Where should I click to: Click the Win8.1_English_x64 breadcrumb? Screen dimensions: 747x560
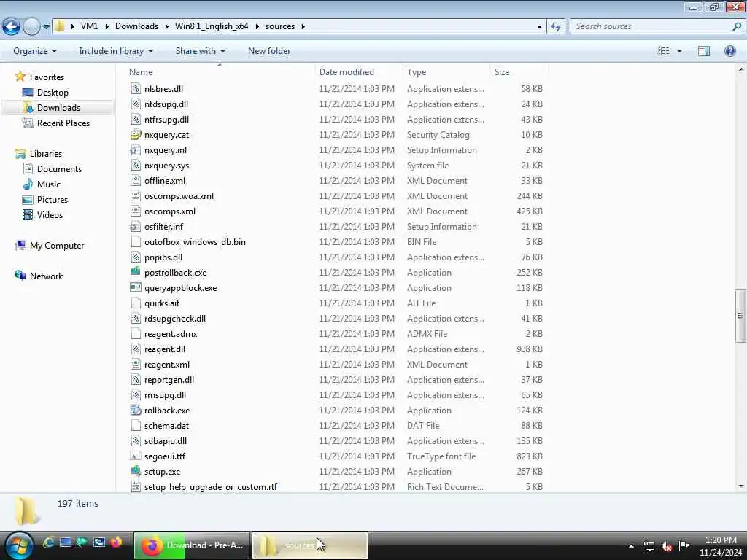pos(212,26)
